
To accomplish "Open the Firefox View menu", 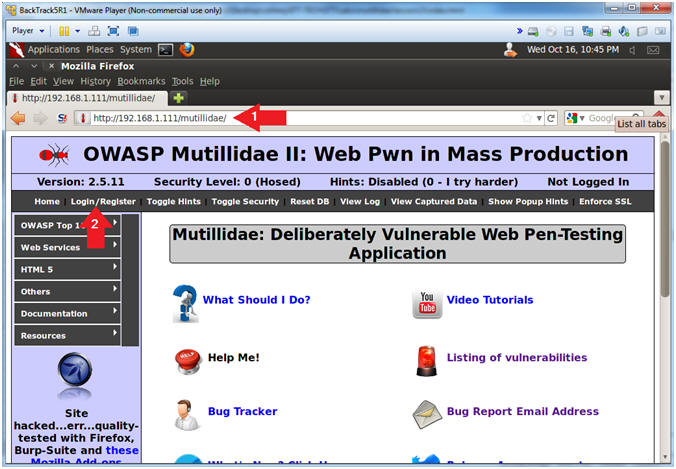I will pos(63,81).
